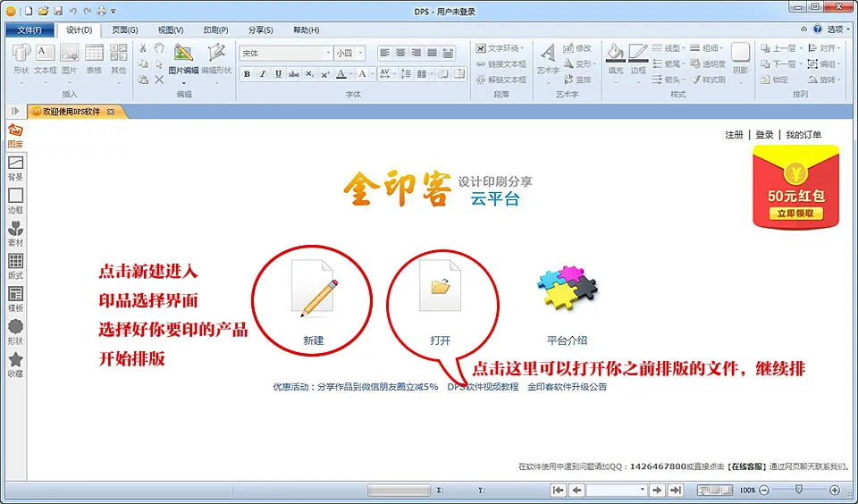Image resolution: width=858 pixels, height=504 pixels.
Task: Click the 登录 login link
Action: [764, 135]
